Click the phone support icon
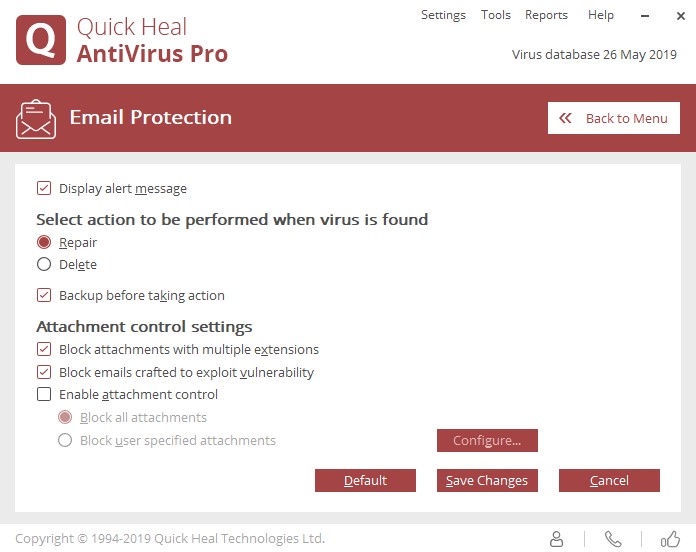 (613, 539)
